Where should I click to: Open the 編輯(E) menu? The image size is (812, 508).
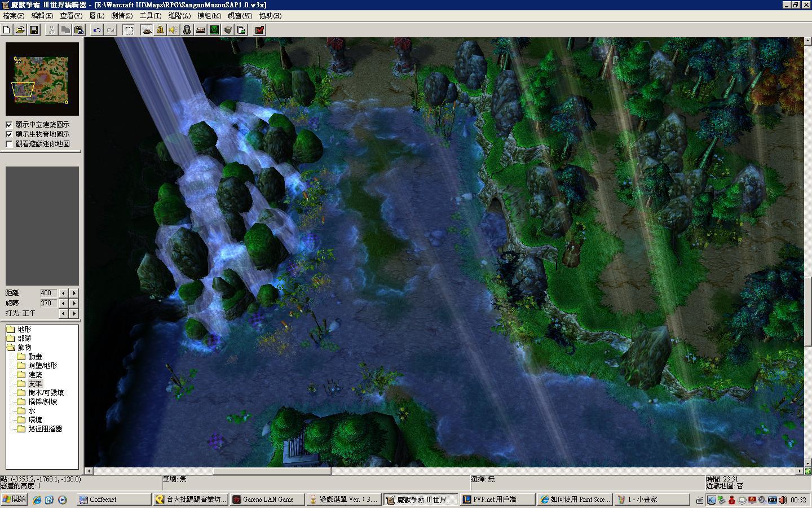42,16
